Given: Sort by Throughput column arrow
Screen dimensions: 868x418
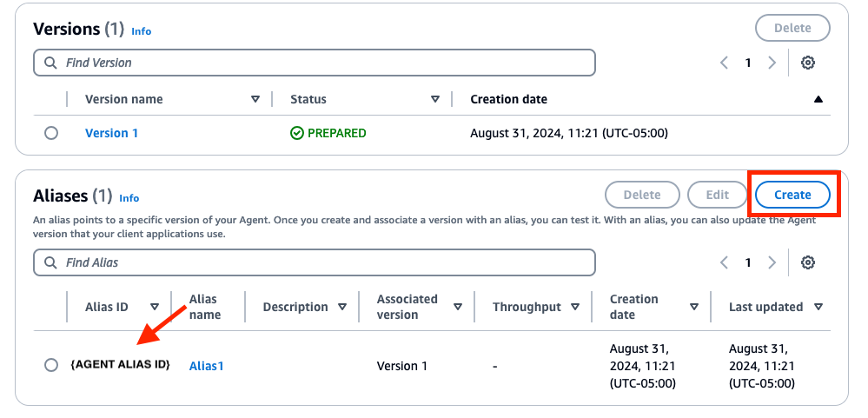Looking at the screenshot, I should click(575, 307).
